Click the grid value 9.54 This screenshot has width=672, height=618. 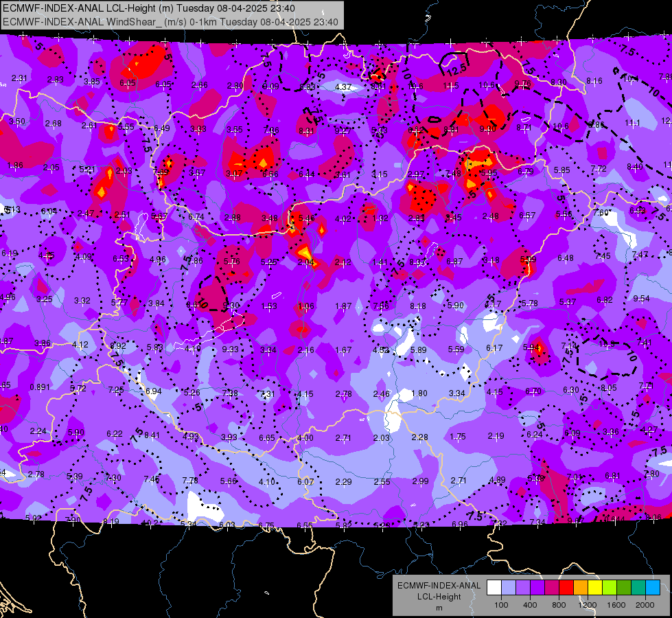click(641, 299)
